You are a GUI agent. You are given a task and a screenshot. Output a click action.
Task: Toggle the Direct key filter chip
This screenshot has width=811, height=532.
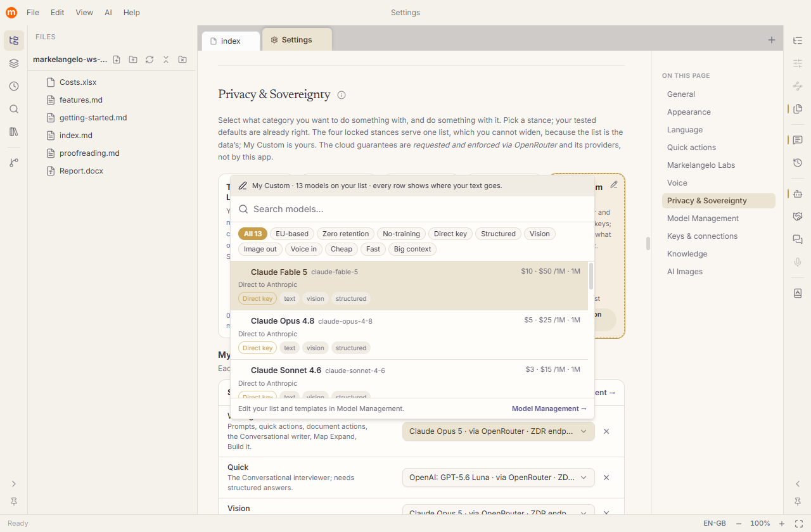[450, 234]
